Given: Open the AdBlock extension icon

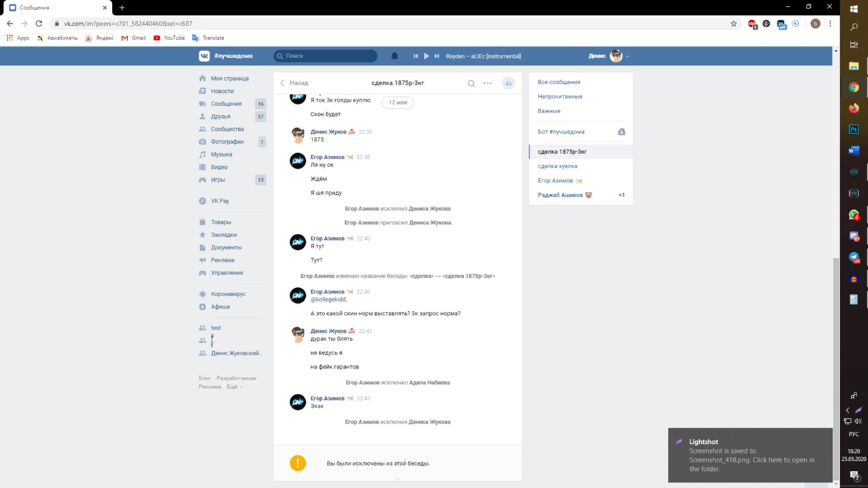Looking at the screenshot, I should pos(752,24).
